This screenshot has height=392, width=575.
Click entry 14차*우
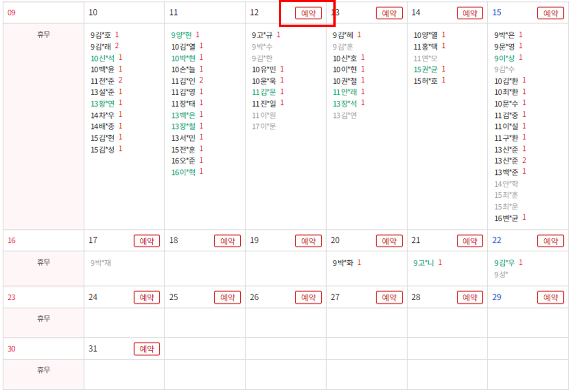(x=103, y=115)
